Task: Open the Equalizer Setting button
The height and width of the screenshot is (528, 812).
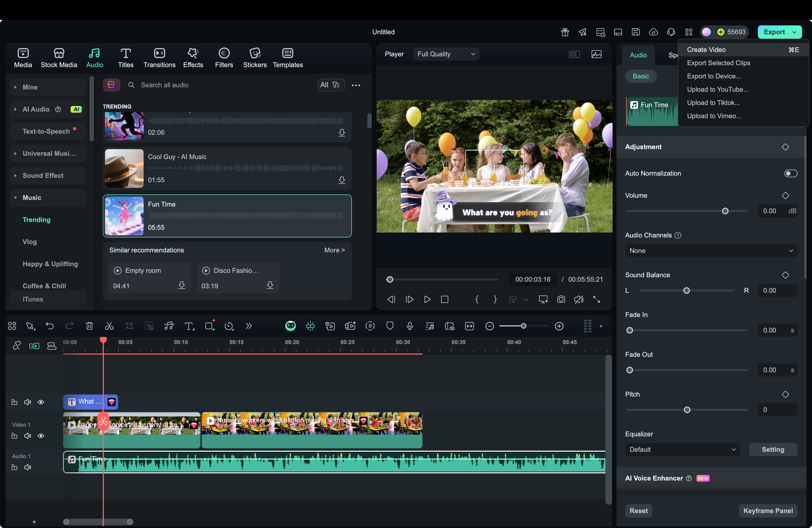Action: click(x=773, y=450)
